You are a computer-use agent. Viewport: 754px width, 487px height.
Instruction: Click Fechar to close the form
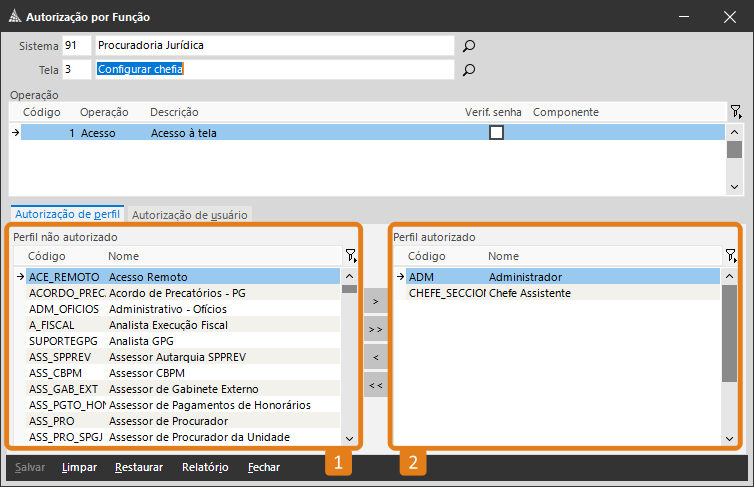tap(264, 467)
